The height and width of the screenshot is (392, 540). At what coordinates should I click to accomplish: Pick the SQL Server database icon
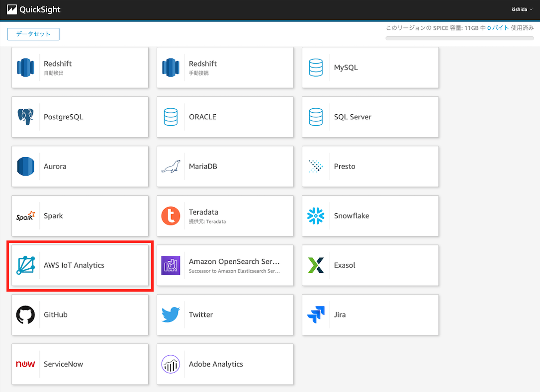pos(316,117)
